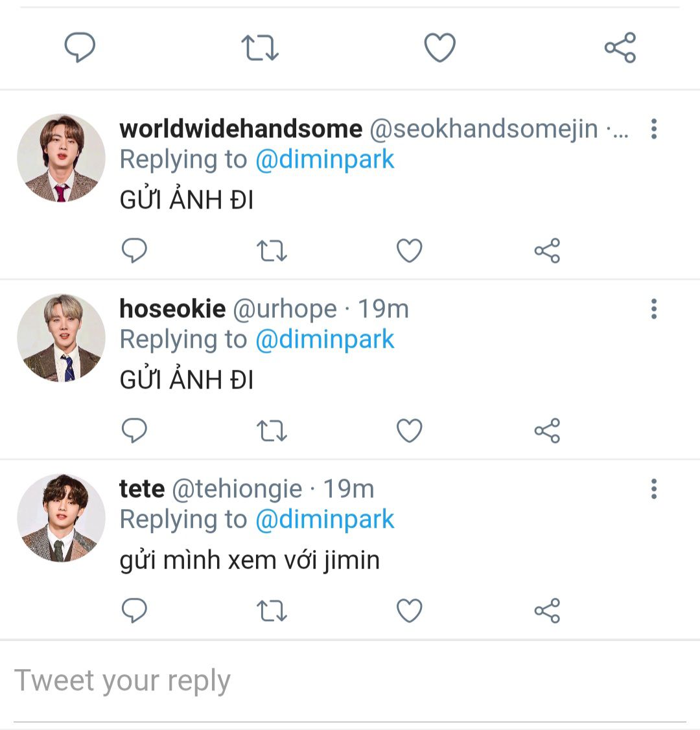Image resolution: width=700 pixels, height=730 pixels.
Task: Reply to worldwidehandsome's tweet
Action: 135,251
